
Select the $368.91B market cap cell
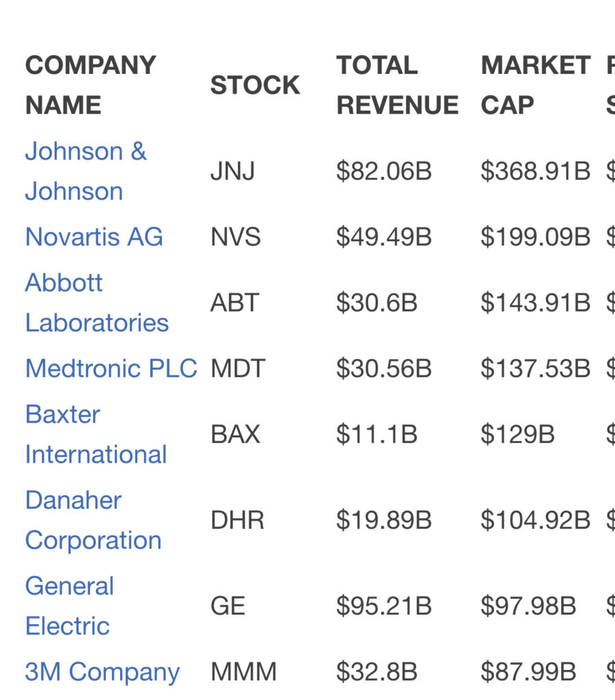[536, 171]
